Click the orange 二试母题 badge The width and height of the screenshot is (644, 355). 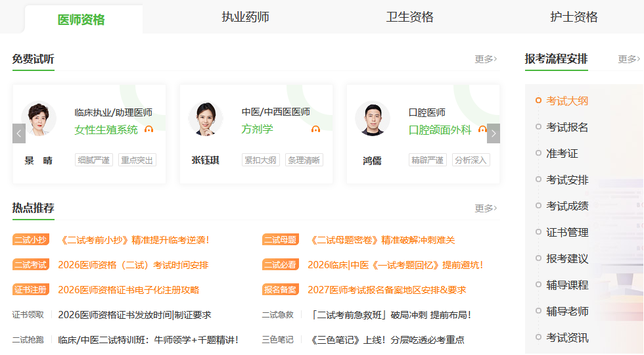[x=281, y=239]
